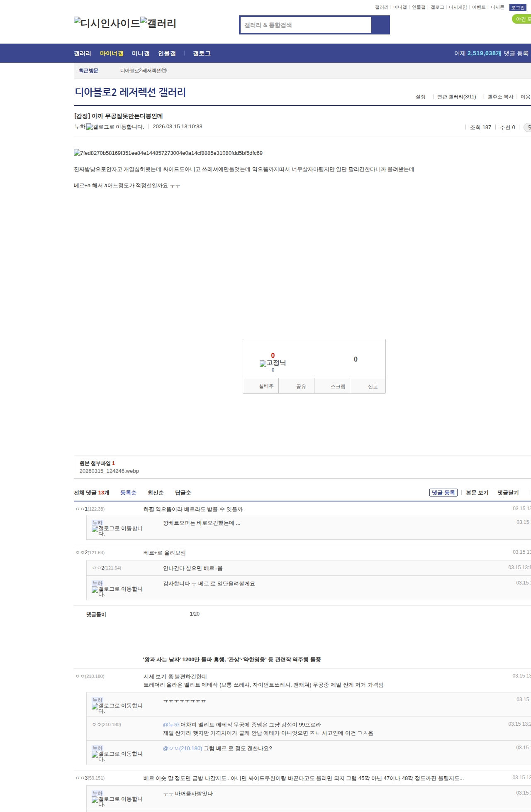Open 갤러리 in the small top utility links

[x=382, y=7]
